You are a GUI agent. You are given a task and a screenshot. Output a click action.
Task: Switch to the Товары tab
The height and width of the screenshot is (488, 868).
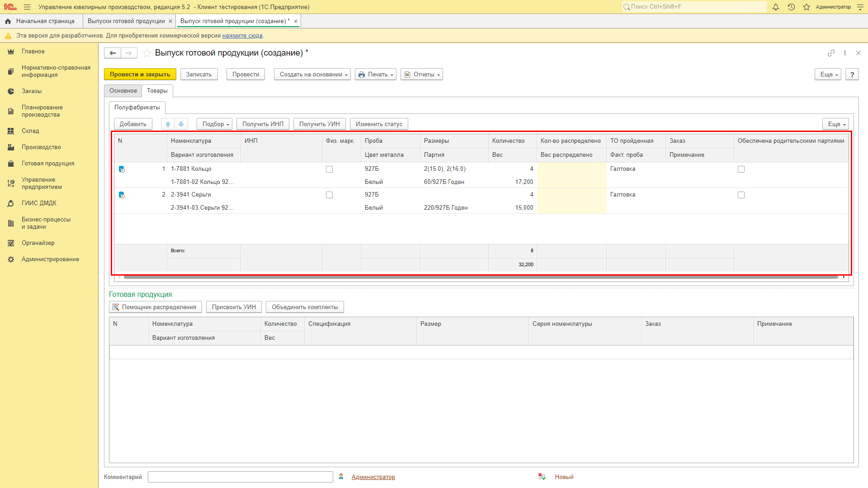pos(157,91)
